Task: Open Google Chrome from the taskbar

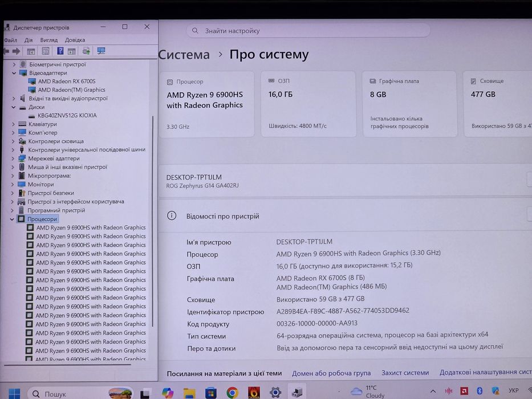Action: [232, 393]
